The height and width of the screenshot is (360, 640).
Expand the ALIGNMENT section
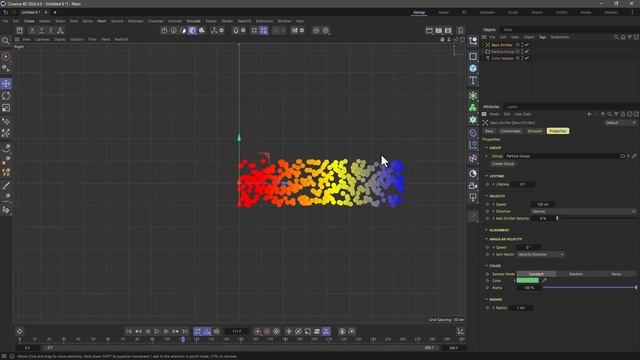coord(487,230)
